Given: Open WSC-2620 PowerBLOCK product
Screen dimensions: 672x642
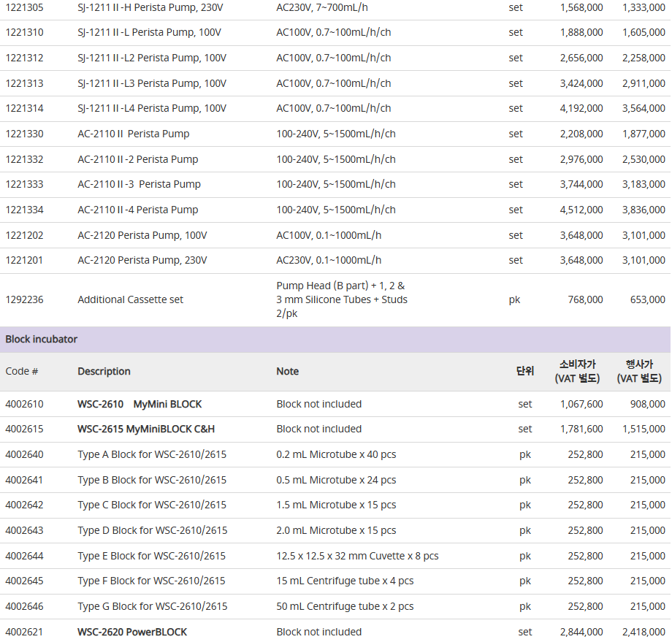Looking at the screenshot, I should 132,633.
